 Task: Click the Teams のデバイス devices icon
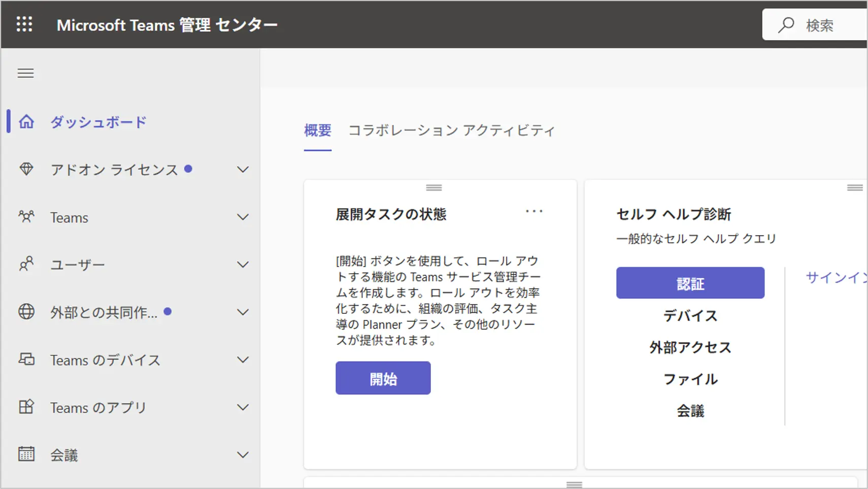[26, 360]
